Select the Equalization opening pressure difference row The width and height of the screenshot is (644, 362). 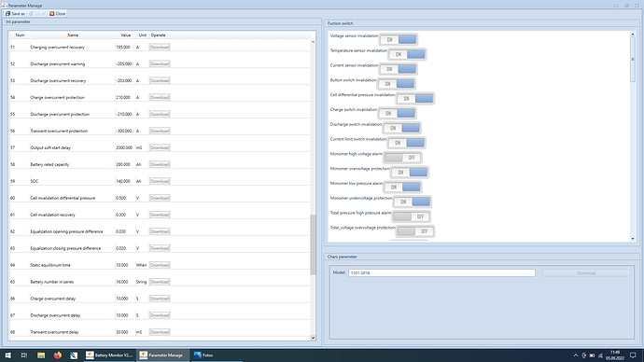tap(160, 231)
